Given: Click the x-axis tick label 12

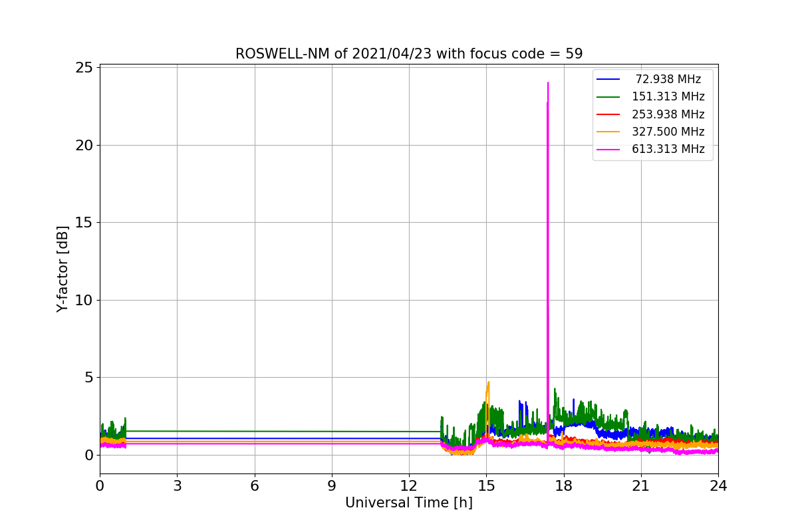Looking at the screenshot, I should click(409, 485).
